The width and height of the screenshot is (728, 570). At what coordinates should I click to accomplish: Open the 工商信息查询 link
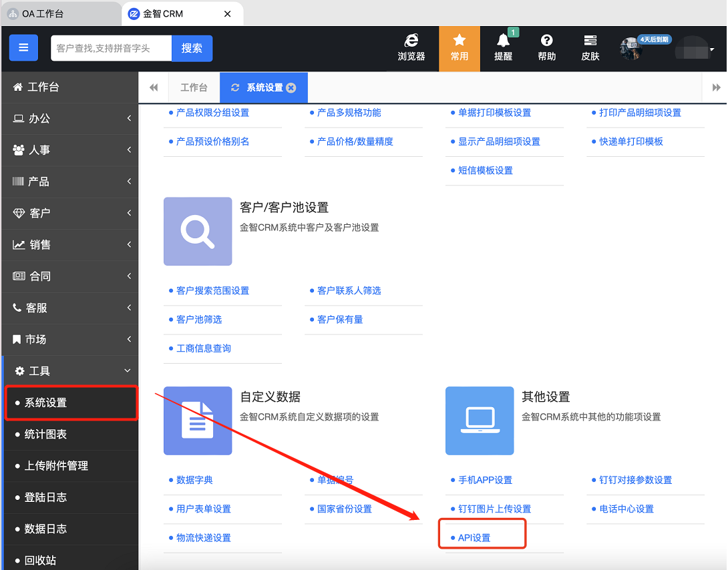[203, 348]
